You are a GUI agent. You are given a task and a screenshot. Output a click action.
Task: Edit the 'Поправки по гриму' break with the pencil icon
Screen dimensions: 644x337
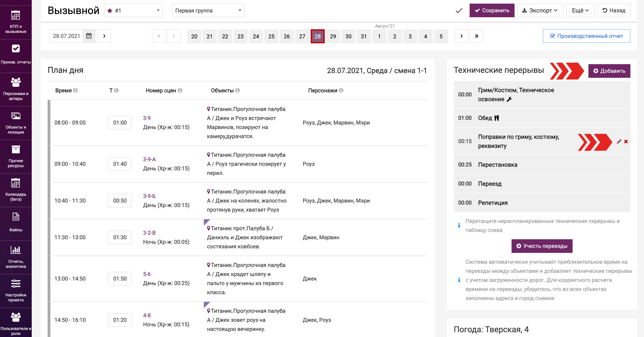coord(619,142)
